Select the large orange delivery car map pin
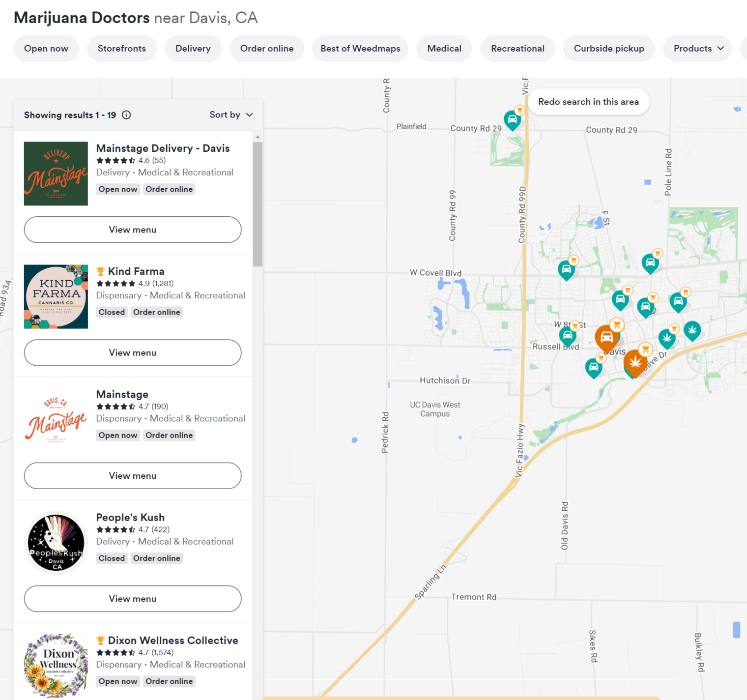This screenshot has height=700, width=747. (607, 338)
